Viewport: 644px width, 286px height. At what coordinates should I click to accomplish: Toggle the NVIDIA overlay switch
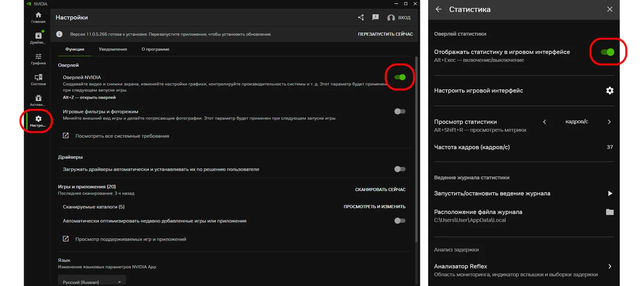tap(400, 77)
